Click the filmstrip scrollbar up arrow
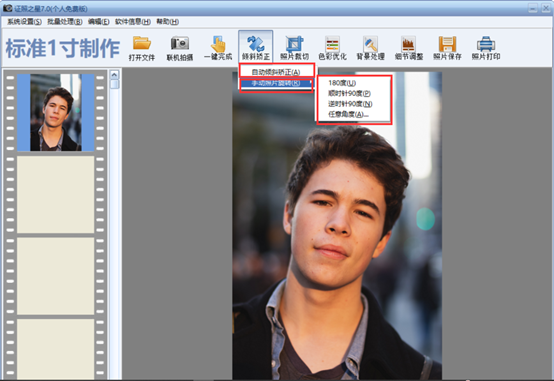Screen dimensions: 554x381 click(114, 75)
